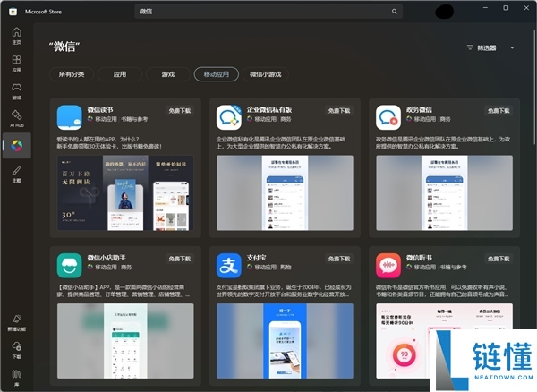The width and height of the screenshot is (537, 392).
Task: Go to the 主页 home page in sidebar
Action: pos(16,36)
